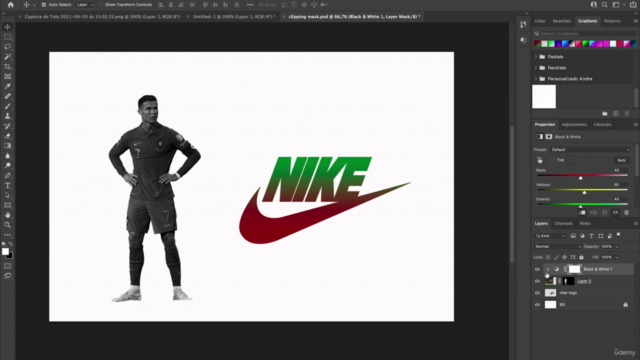Switch to the Adjustments tab
This screenshot has width=640, height=360.
click(574, 124)
